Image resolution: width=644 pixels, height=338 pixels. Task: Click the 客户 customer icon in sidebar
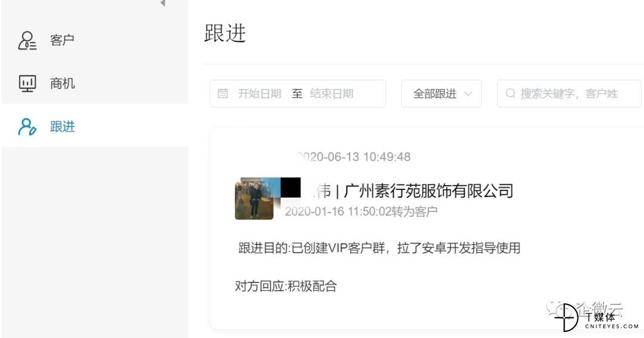[27, 41]
